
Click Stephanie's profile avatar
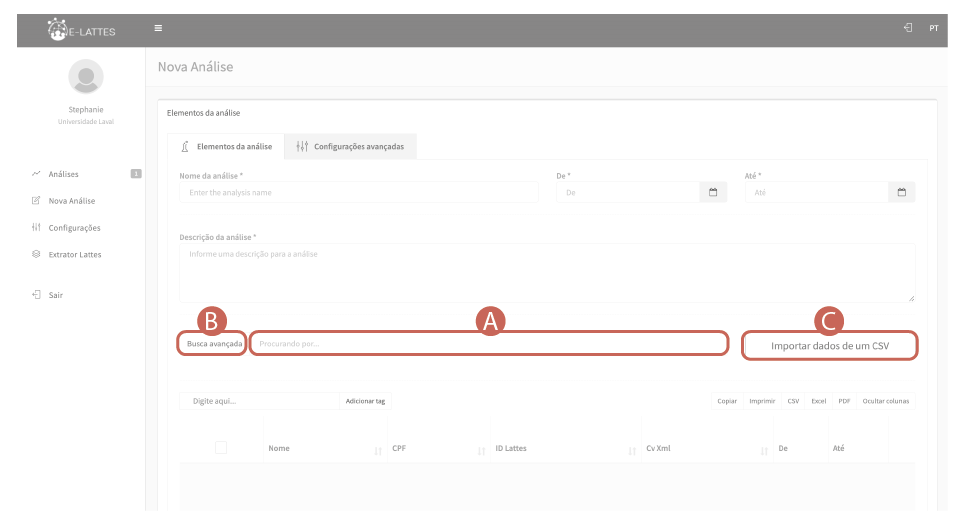(85, 76)
